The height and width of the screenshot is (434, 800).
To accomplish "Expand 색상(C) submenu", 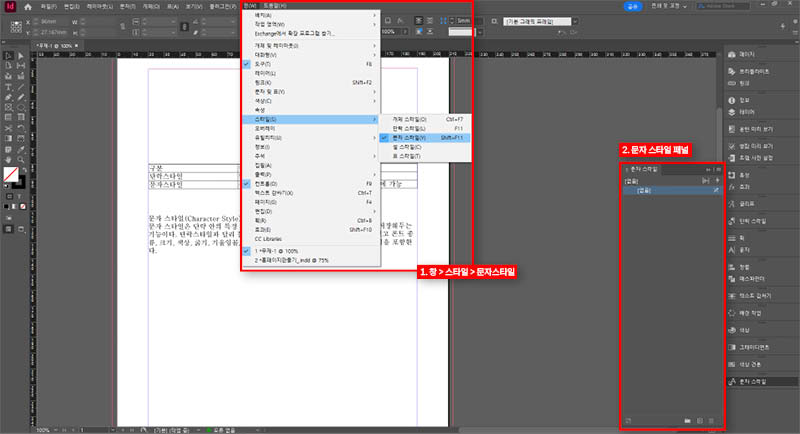I will point(311,101).
